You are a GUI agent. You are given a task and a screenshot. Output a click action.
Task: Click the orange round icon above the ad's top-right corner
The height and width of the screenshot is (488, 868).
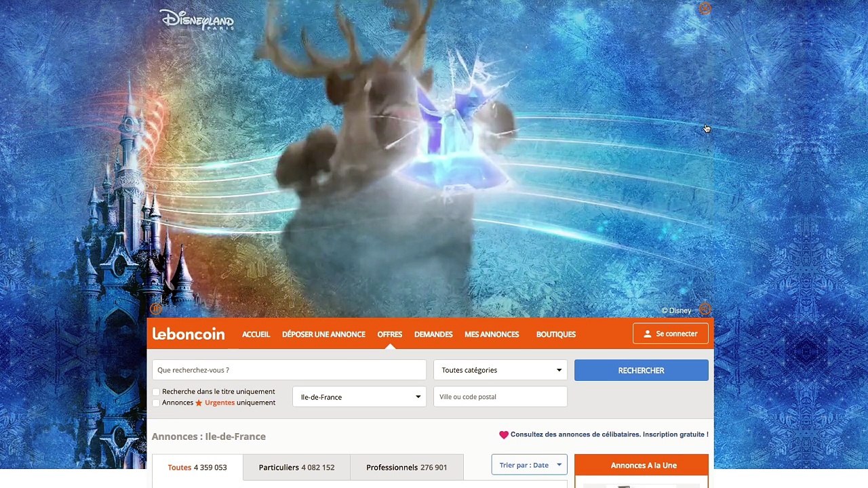pos(705,9)
